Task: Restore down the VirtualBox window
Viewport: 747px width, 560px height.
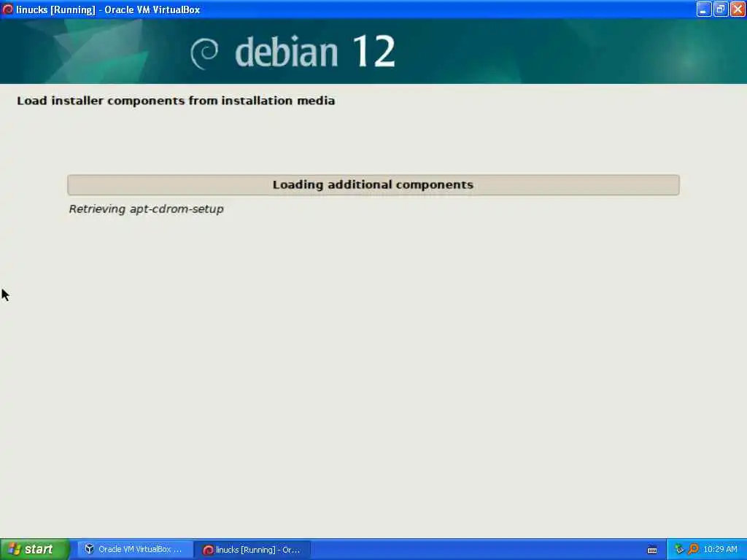Action: (x=720, y=9)
